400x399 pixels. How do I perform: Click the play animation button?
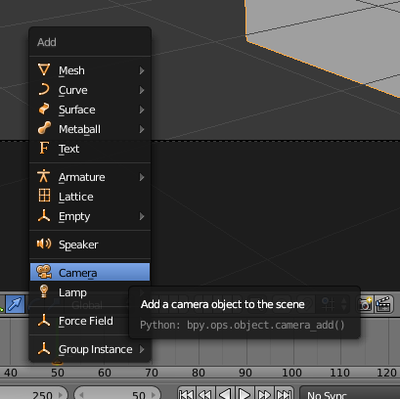244,393
